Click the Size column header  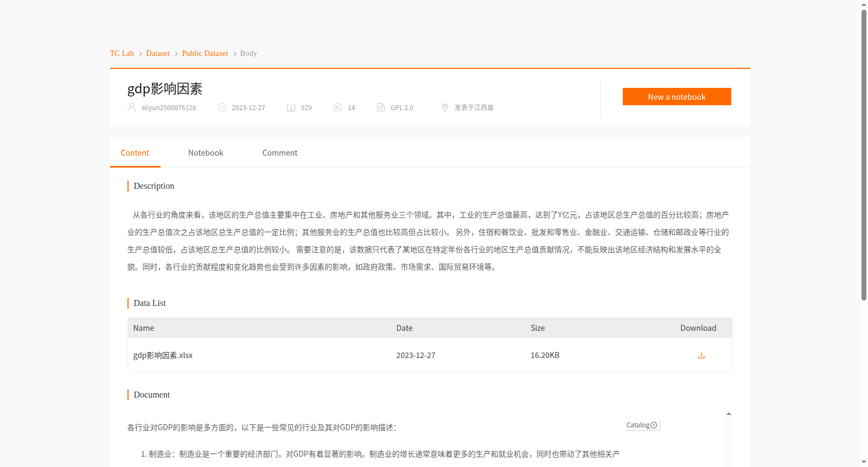538,328
